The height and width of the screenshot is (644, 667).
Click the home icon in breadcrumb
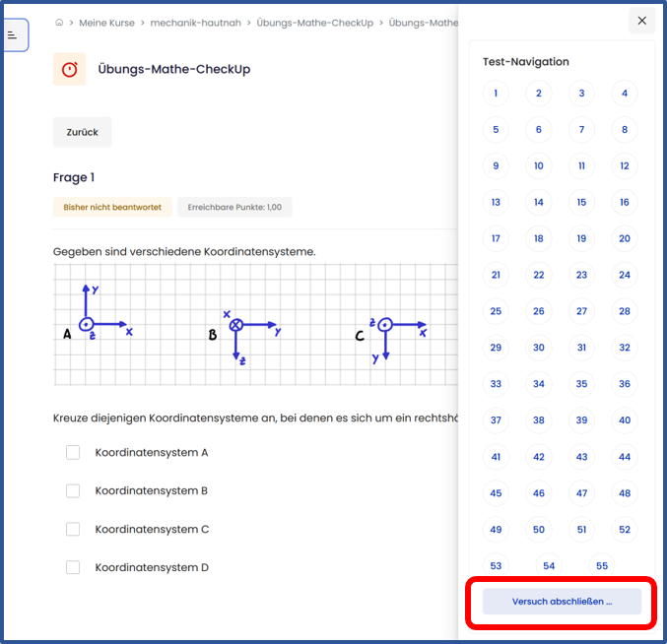click(59, 23)
